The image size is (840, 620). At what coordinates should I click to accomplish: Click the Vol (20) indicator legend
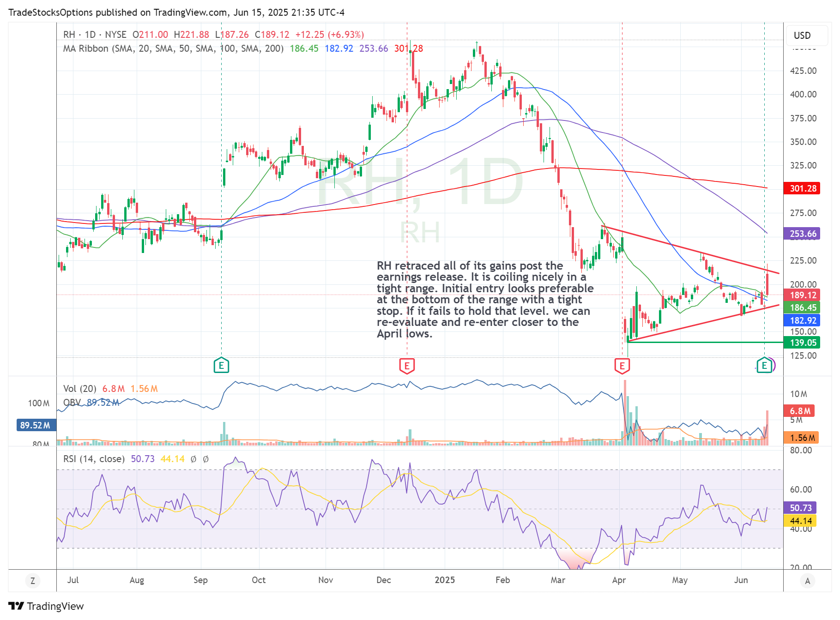(x=80, y=389)
